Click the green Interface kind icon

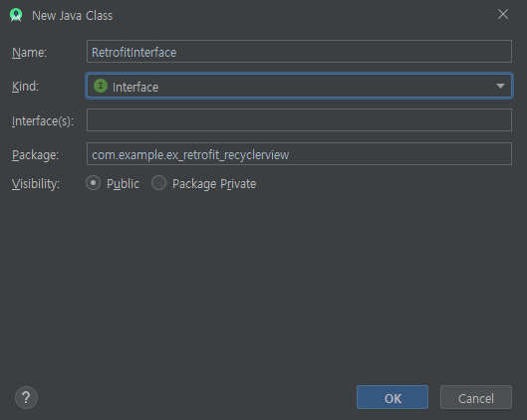[x=101, y=86]
